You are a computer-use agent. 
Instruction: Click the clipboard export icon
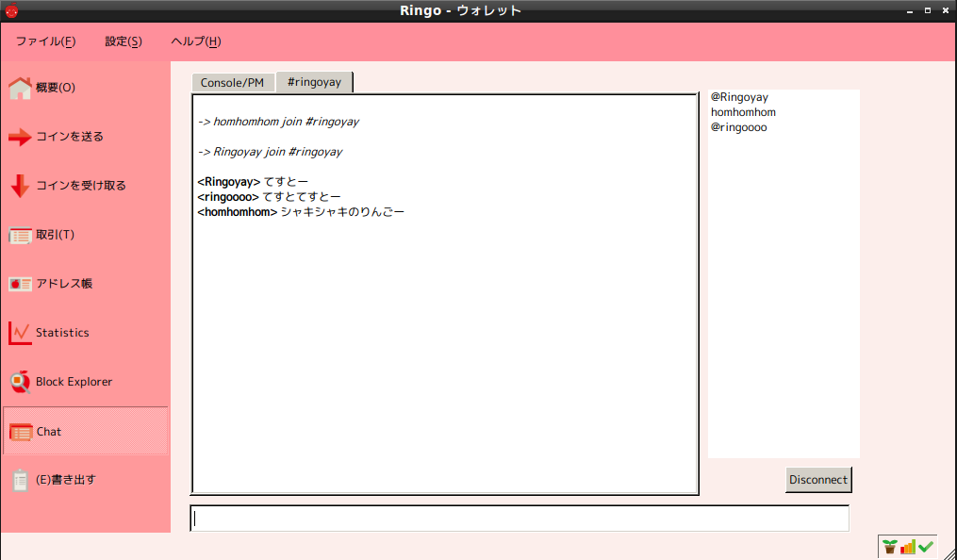20,480
